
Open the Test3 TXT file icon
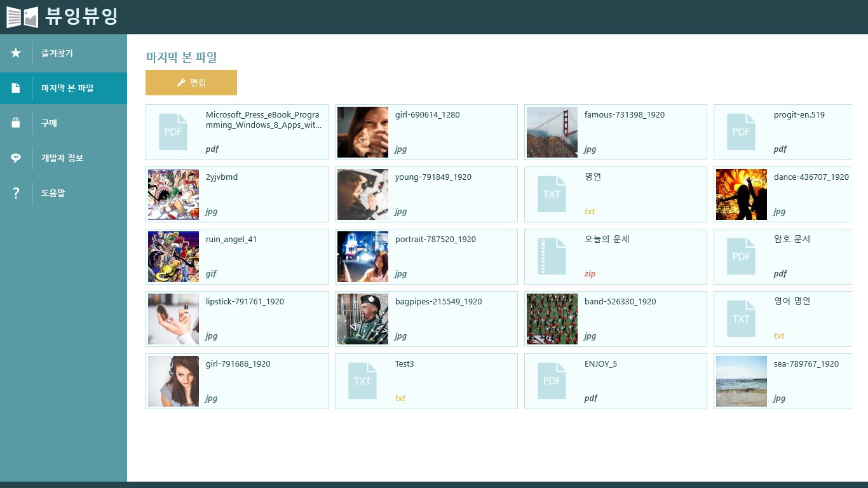coord(362,381)
